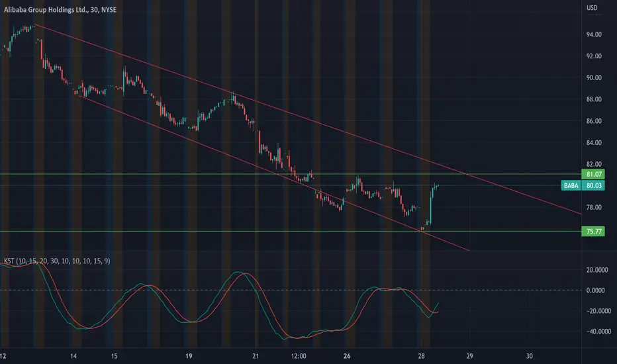The width and height of the screenshot is (617, 364).
Task: Click the 94.00 price axis value
Action: 594,34
